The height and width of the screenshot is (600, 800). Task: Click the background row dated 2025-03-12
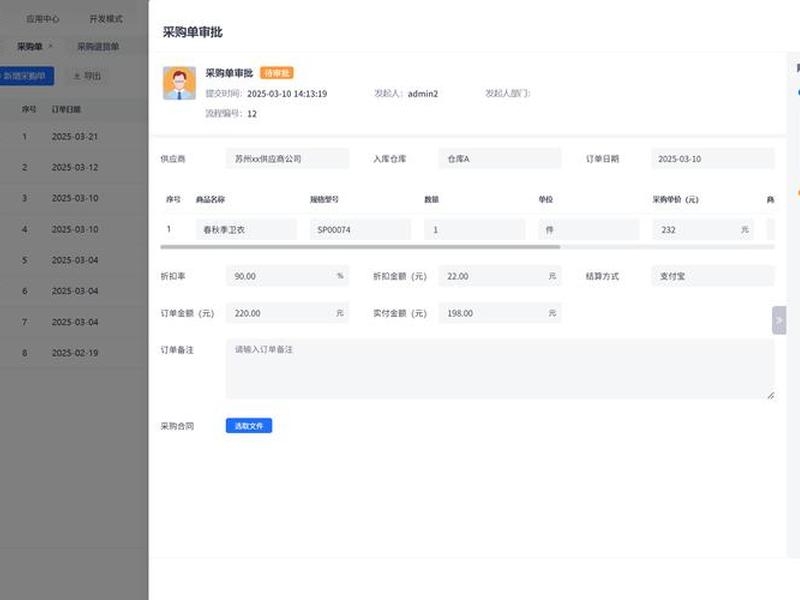click(74, 167)
